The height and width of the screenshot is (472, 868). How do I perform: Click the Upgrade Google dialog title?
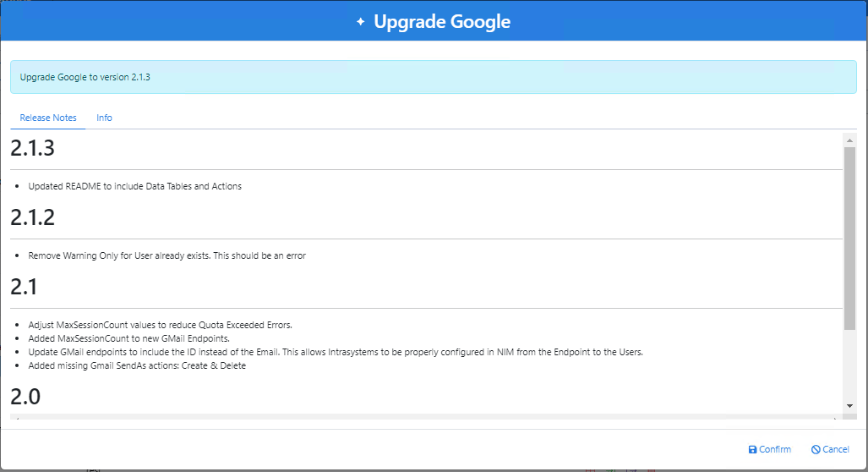pos(442,22)
